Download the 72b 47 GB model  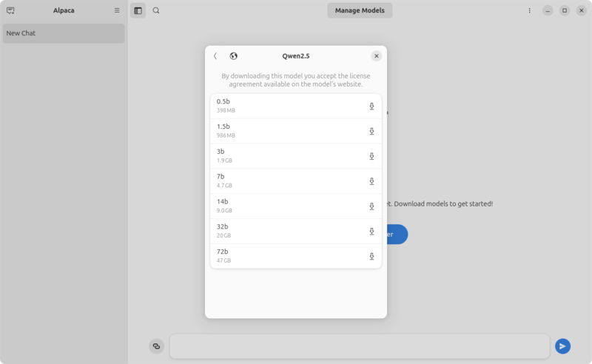pos(371,257)
